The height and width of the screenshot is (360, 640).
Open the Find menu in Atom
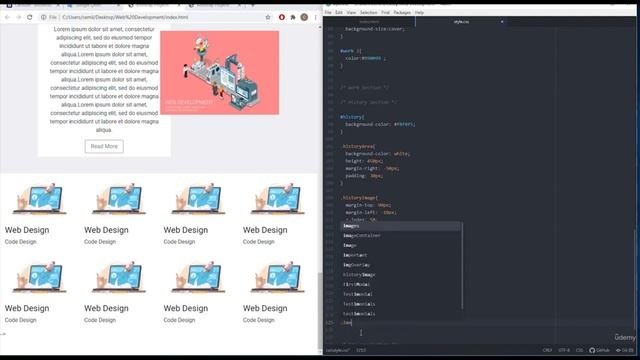click(x=385, y=13)
